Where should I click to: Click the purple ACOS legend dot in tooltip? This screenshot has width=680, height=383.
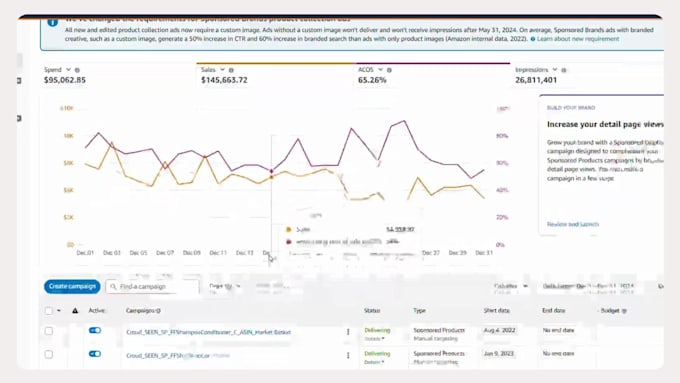(288, 242)
